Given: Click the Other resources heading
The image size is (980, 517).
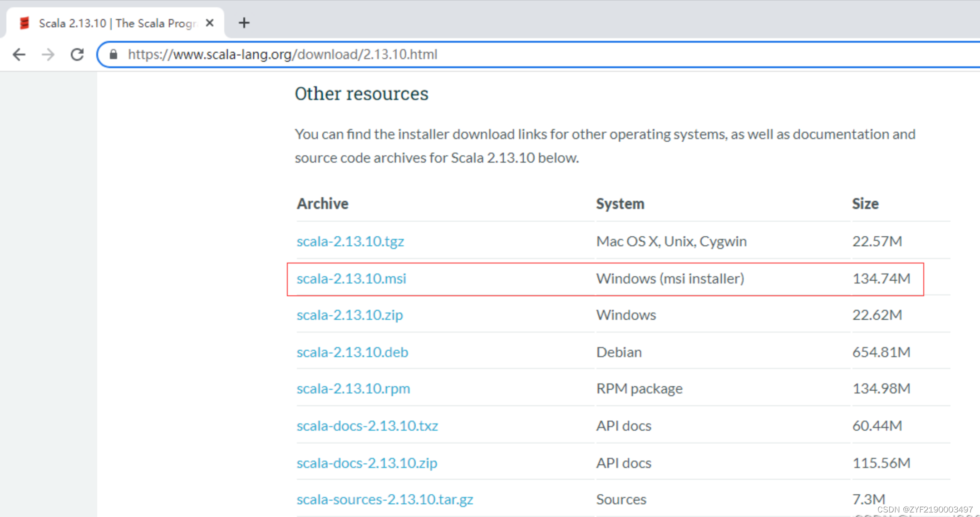Looking at the screenshot, I should coord(361,94).
